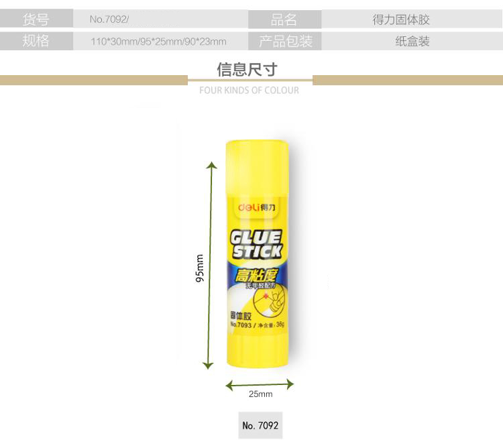Click the 规格 header cell
Screen dimensions: 503x448
click(x=36, y=41)
